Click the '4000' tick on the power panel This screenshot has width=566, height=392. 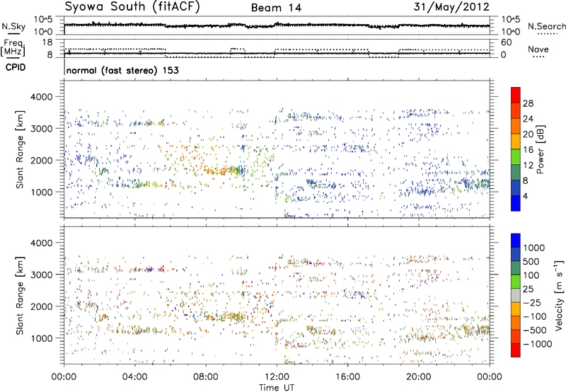pos(42,97)
